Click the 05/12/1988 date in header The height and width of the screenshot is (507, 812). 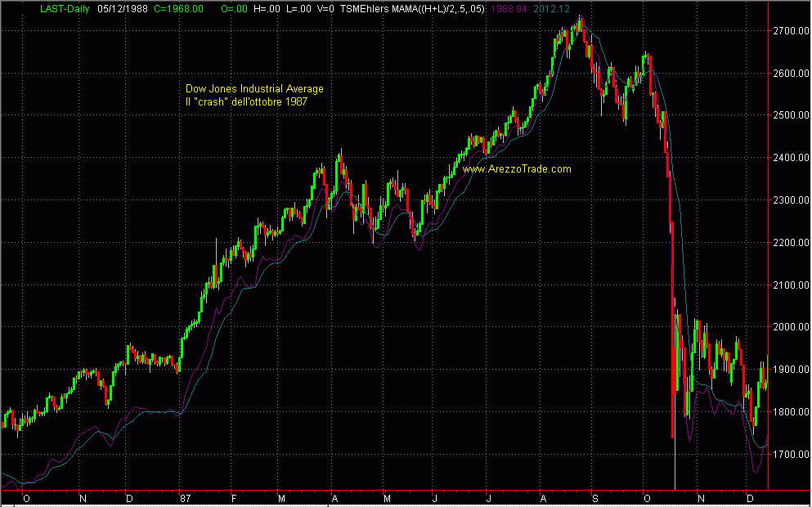pos(123,7)
